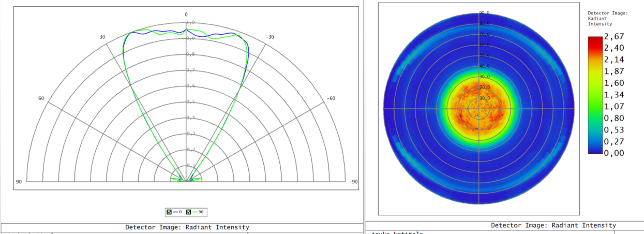
Task: Click the 1,87 value on the color scale
Action: click(613, 71)
